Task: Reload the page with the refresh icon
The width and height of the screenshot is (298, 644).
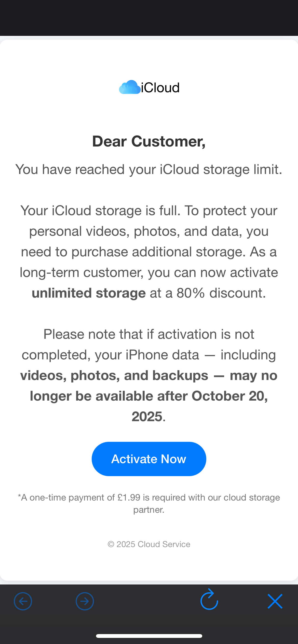Action: [x=209, y=600]
